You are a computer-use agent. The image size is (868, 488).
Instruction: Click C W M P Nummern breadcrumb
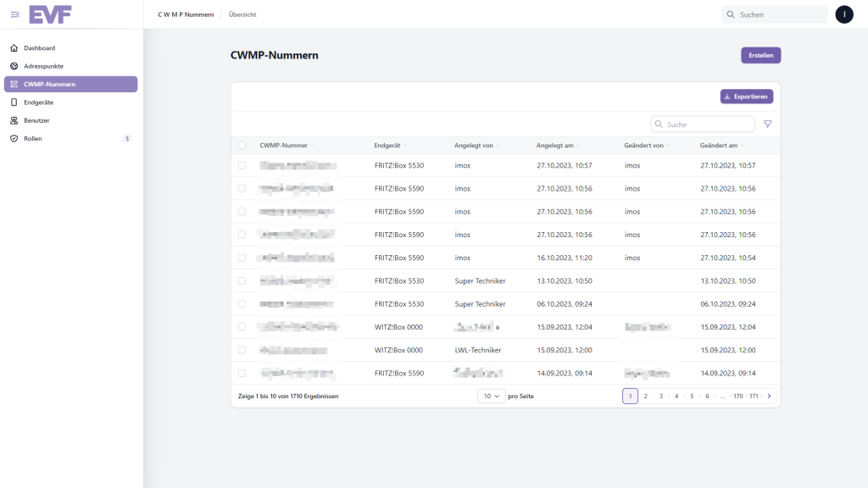pyautogui.click(x=186, y=15)
